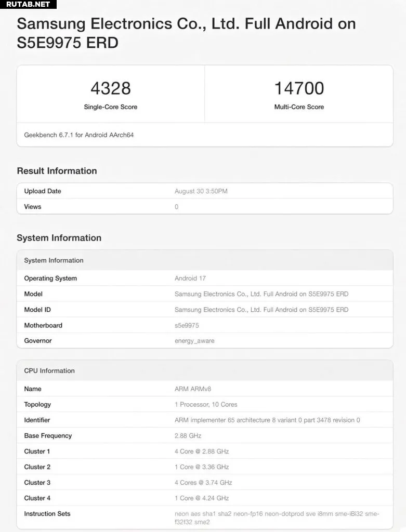
Task: Click the Result Information heading
Action: click(x=57, y=170)
